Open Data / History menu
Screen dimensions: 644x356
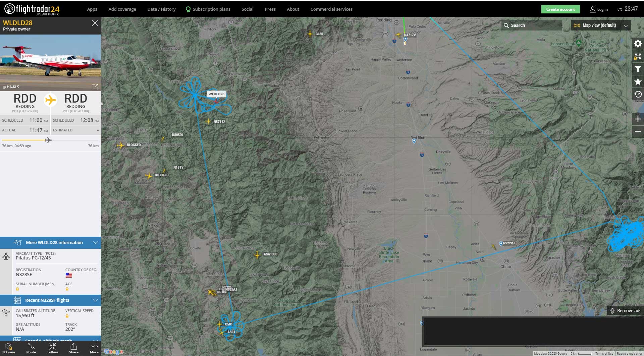click(x=161, y=9)
